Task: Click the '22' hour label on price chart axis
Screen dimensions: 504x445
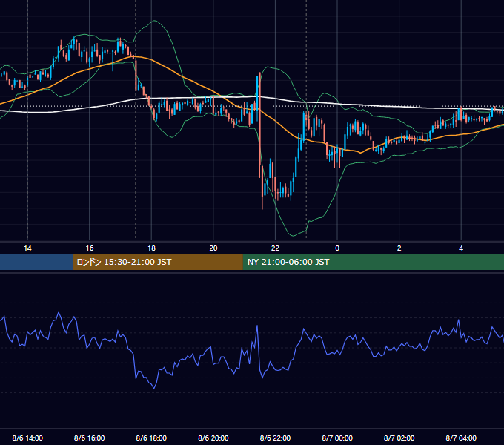Action: coord(275,248)
